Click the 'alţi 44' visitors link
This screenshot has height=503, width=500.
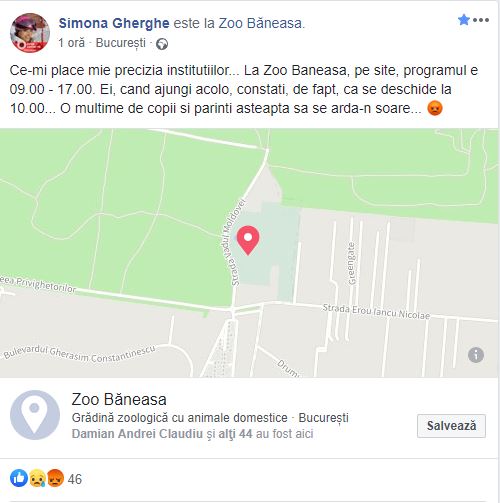click(x=235, y=434)
